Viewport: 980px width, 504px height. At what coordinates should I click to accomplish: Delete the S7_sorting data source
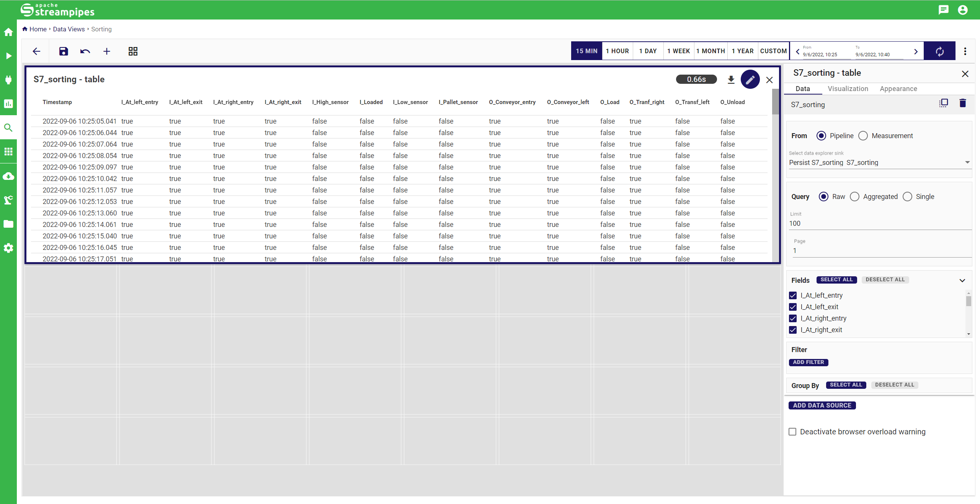click(x=962, y=103)
